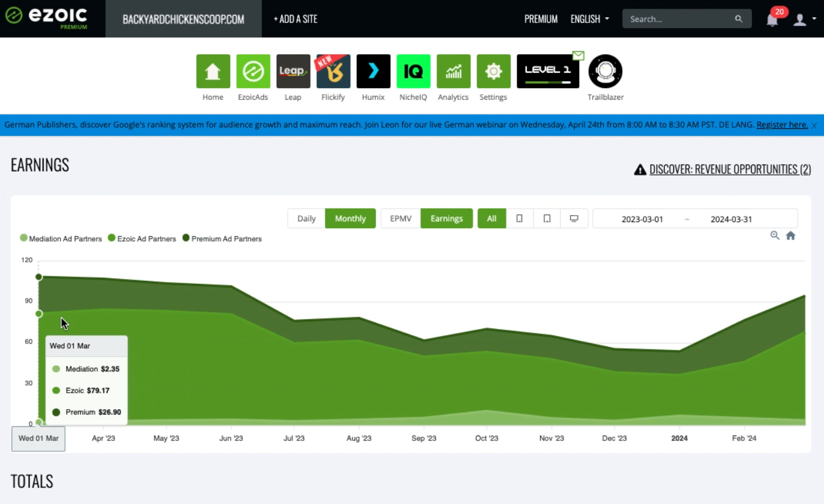Click the Ezoic Premium logo
824x504 pixels.
point(46,17)
